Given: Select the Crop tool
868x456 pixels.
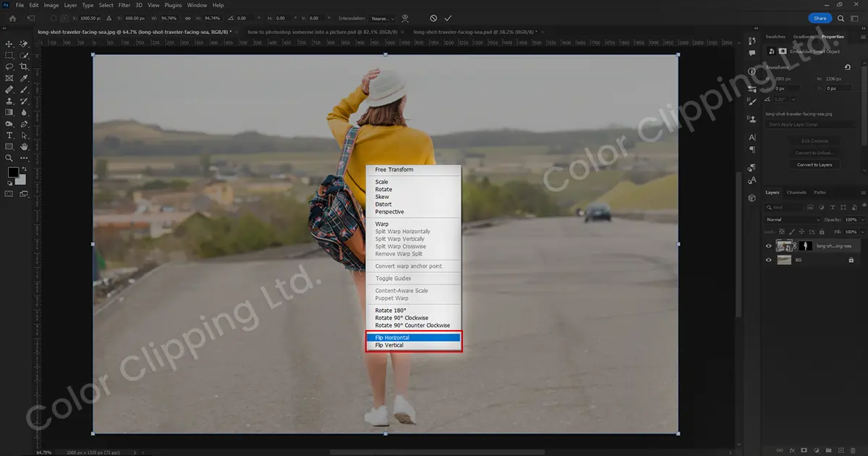Looking at the screenshot, I should [x=24, y=67].
